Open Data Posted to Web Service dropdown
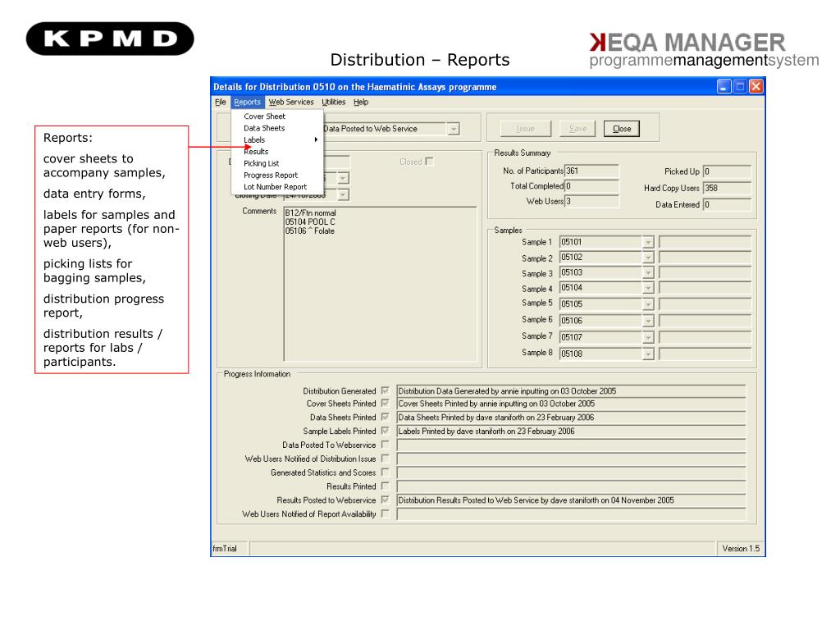Screen dimensions: 840x630 click(453, 129)
